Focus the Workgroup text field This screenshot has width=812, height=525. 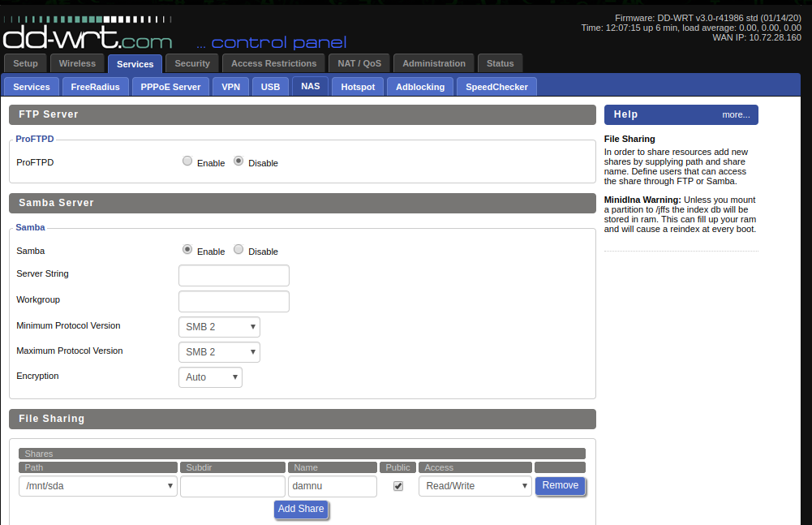click(234, 302)
